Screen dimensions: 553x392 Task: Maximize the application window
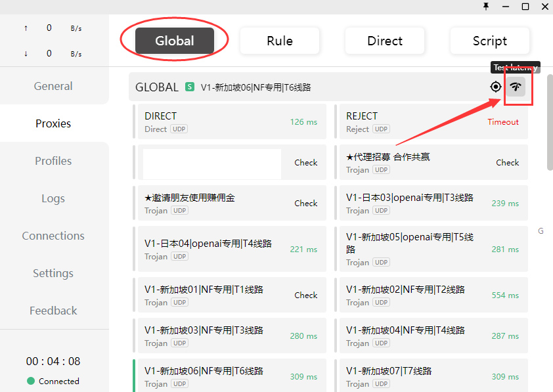click(525, 7)
